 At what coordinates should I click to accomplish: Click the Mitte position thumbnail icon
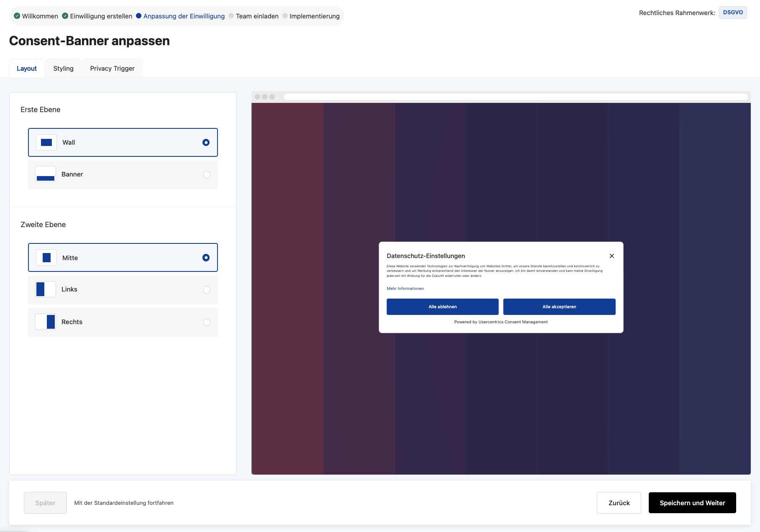(46, 258)
